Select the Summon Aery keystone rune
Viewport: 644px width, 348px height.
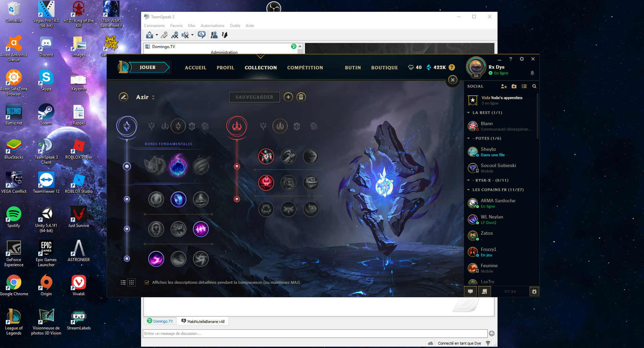(x=155, y=166)
